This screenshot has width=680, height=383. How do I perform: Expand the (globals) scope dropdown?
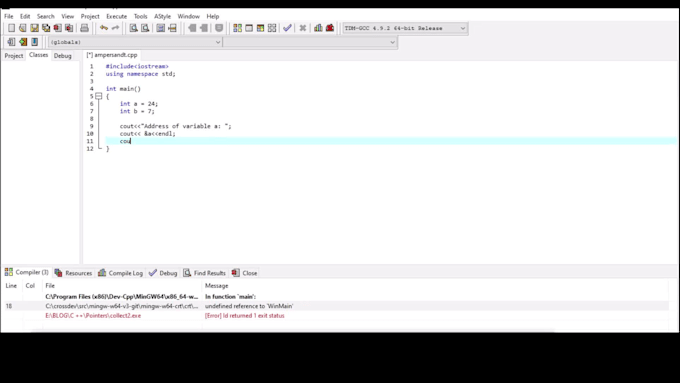pyautogui.click(x=135, y=42)
